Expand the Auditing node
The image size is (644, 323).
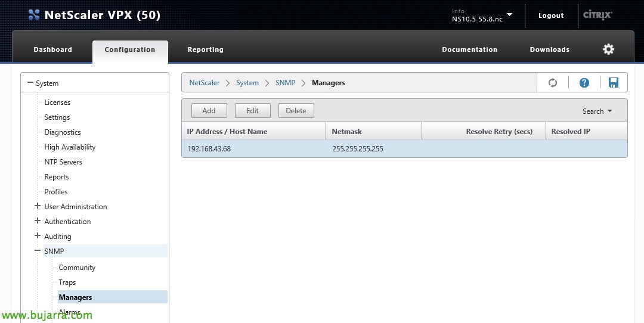(x=38, y=235)
